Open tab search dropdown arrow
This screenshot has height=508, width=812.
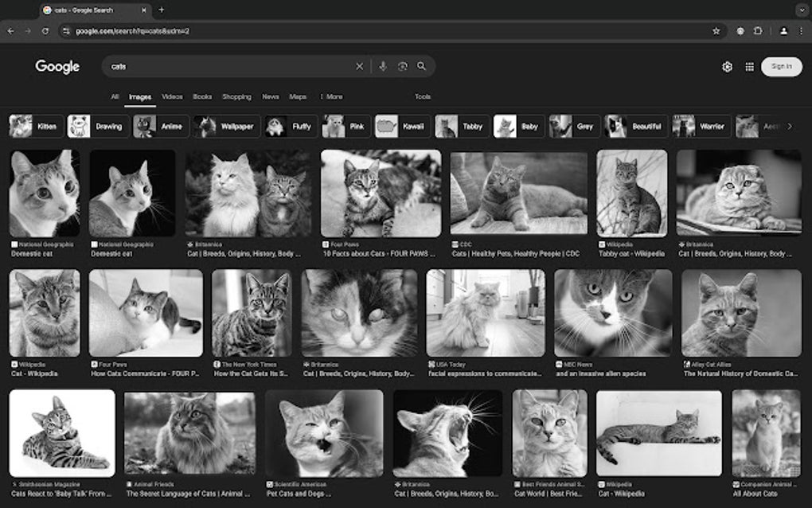tap(802, 10)
